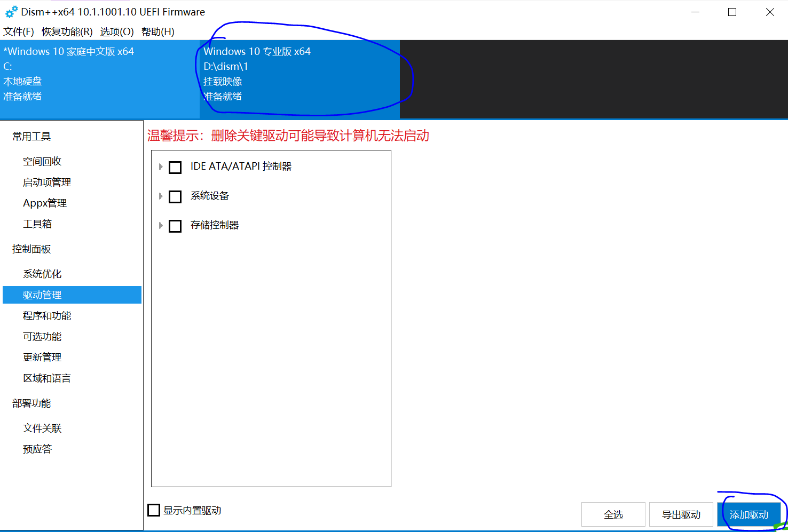
Task: Open 工具箱 in the sidebar
Action: point(72,224)
